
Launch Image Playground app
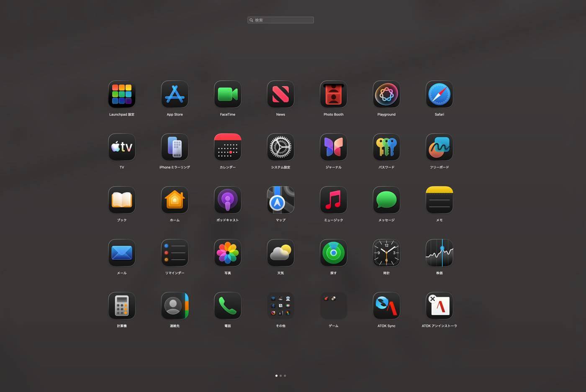(386, 95)
